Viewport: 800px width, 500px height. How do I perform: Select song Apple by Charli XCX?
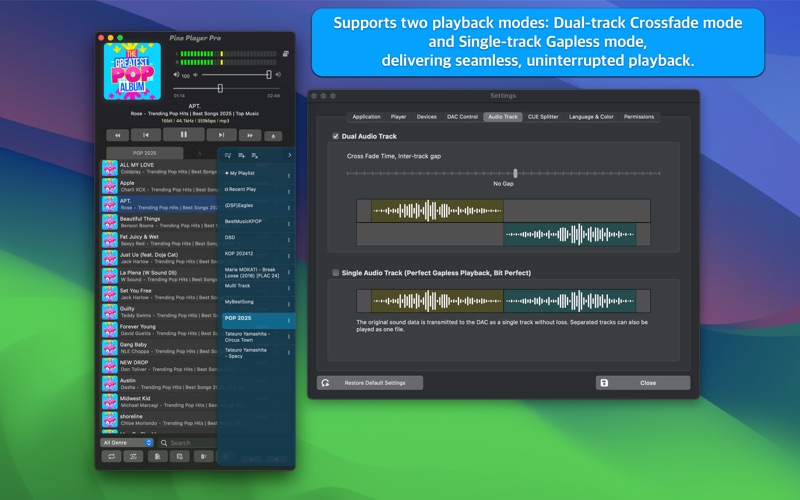[x=159, y=186]
